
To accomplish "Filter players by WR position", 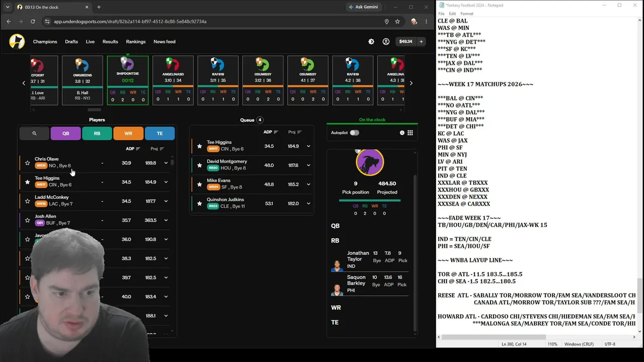I will (128, 133).
